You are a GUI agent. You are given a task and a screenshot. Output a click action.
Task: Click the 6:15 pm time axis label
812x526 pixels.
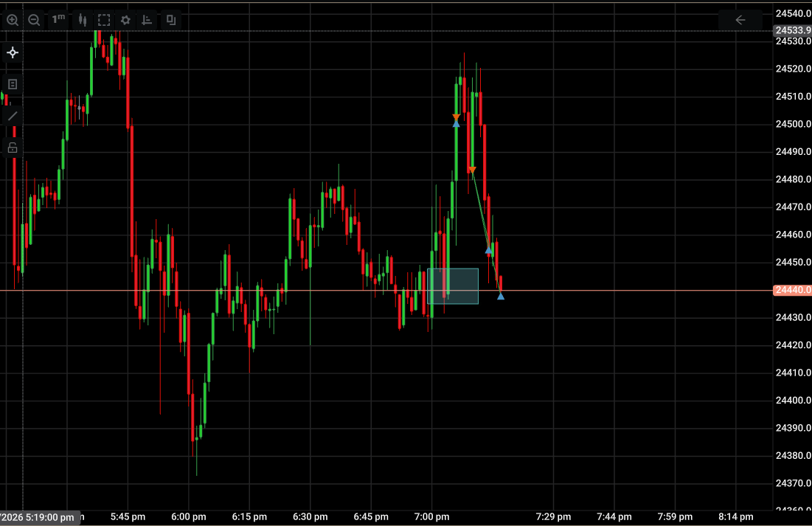tap(249, 516)
